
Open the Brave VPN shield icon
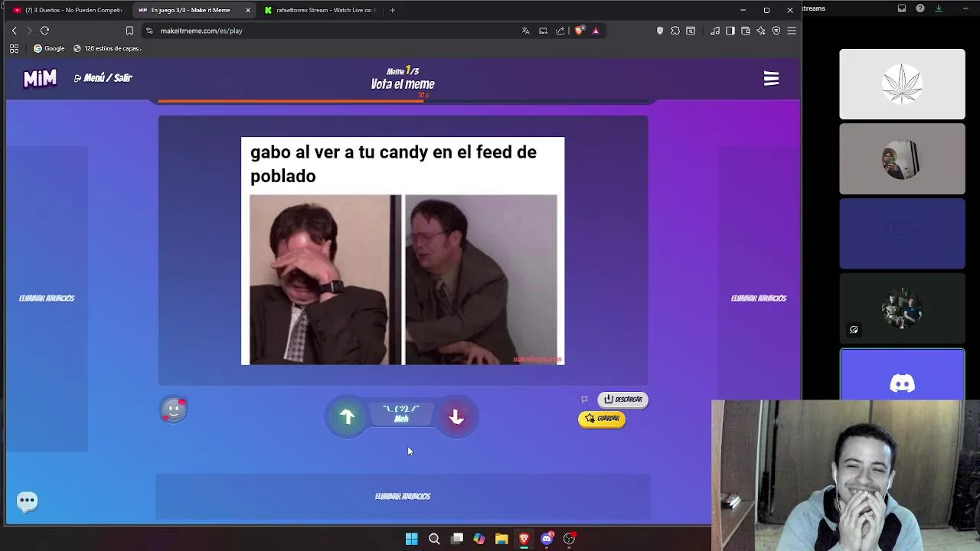pos(776,31)
